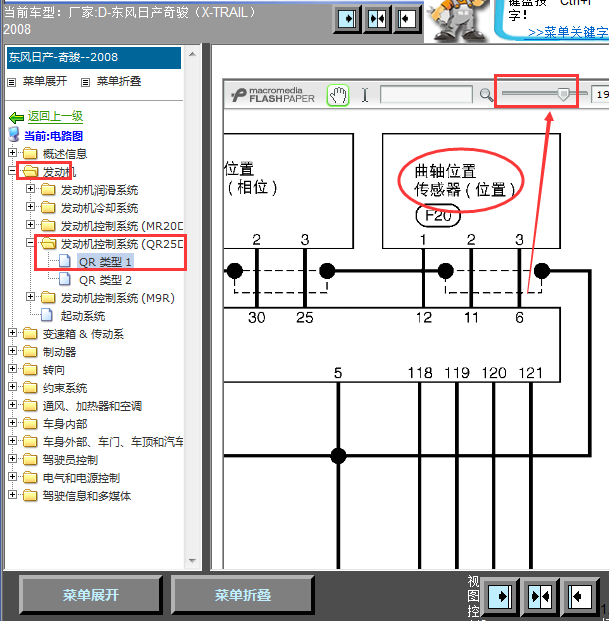
Task: Expand the 发动机冷却系统 node
Action: tap(30, 207)
